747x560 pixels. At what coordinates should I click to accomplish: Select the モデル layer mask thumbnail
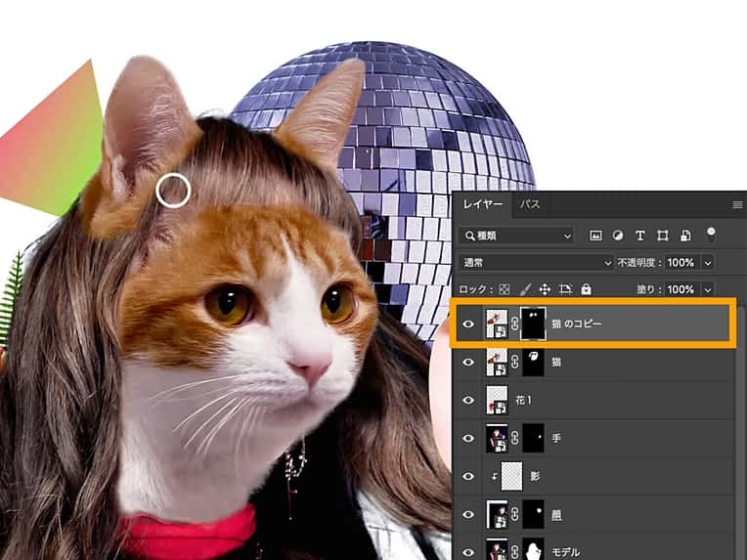click(533, 549)
